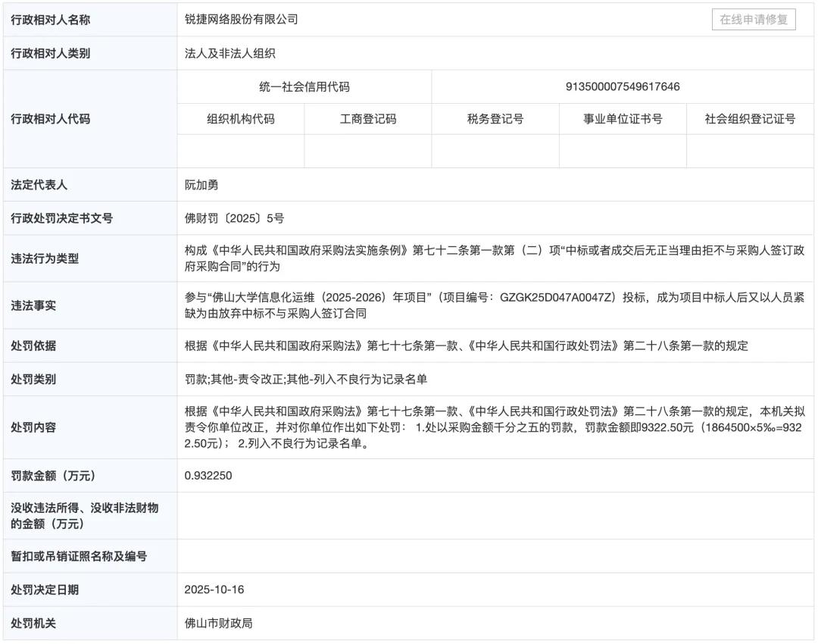Screen dimensions: 818x644
Task: Select the 社会组织登记证号 column header
Action: coord(750,119)
